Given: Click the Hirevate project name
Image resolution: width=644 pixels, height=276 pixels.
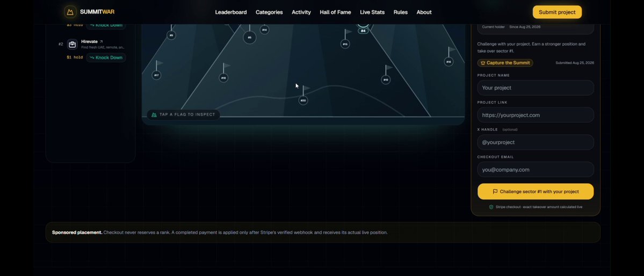Looking at the screenshot, I should pyautogui.click(x=89, y=41).
